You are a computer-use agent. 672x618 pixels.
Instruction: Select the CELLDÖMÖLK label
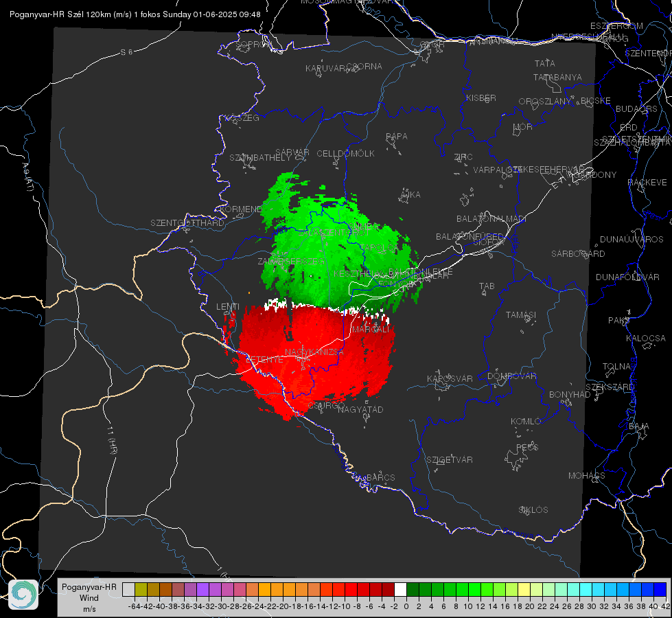(345, 154)
